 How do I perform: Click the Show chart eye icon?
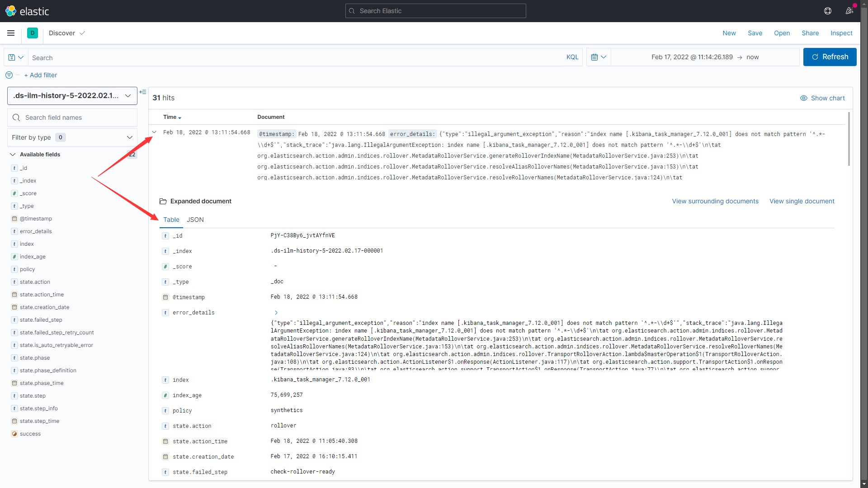tap(803, 98)
